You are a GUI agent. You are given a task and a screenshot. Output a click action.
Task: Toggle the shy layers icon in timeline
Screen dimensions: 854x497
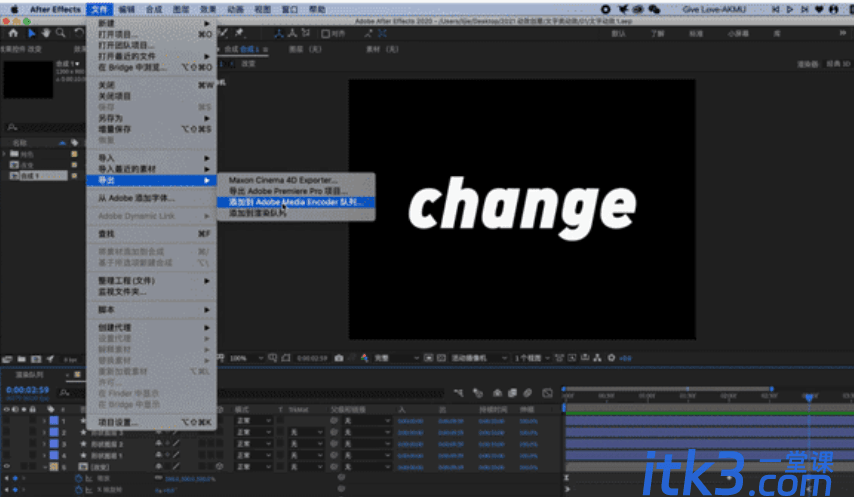(497, 392)
